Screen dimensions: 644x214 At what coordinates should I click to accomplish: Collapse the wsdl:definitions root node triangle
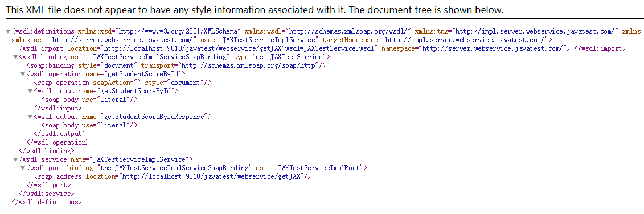tap(8, 31)
